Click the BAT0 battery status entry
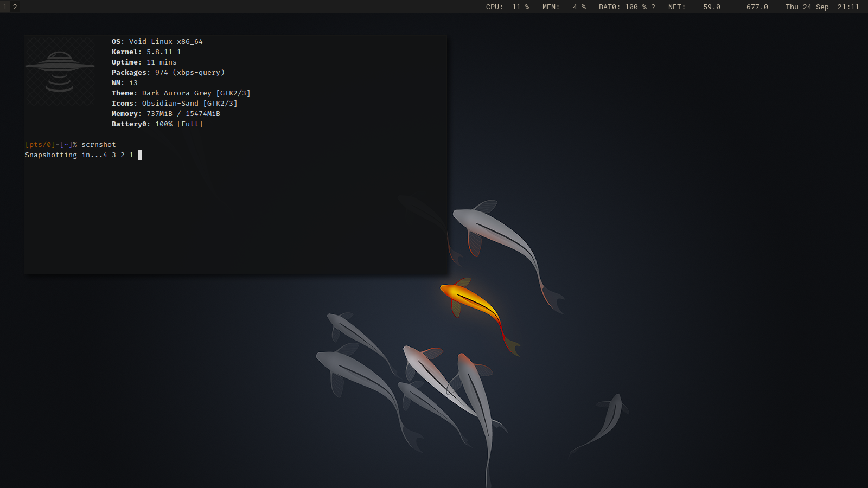This screenshot has width=868, height=488. click(x=627, y=7)
